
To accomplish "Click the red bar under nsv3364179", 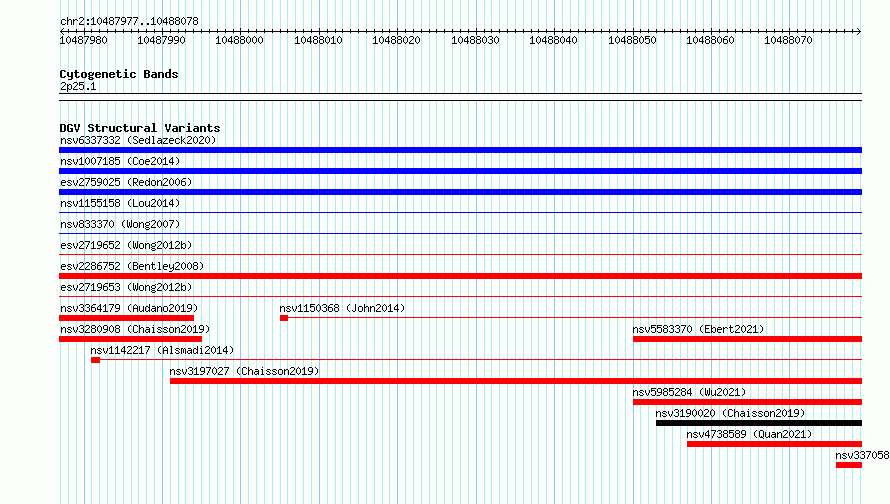I will [127, 318].
